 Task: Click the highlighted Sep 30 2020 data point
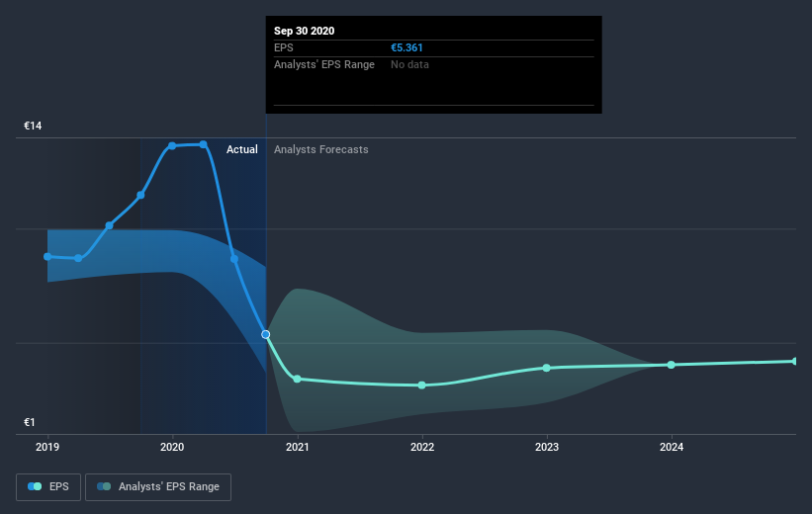pos(266,334)
